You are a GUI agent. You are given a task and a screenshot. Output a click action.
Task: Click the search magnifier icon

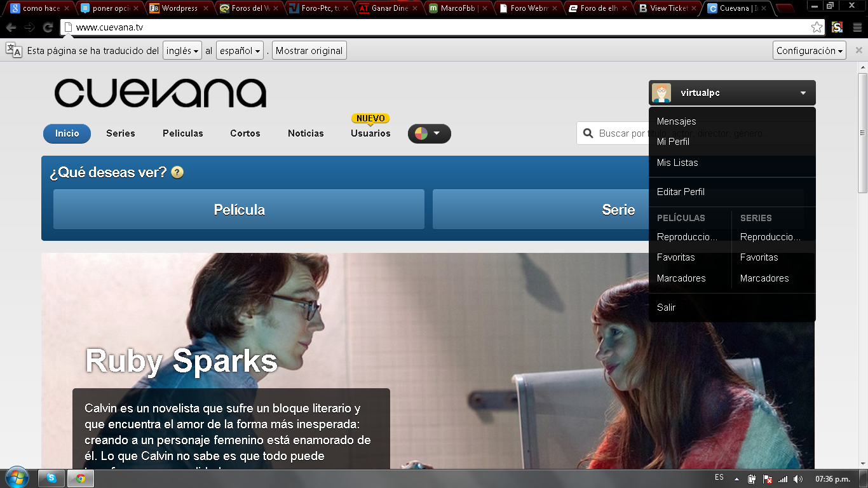(588, 133)
